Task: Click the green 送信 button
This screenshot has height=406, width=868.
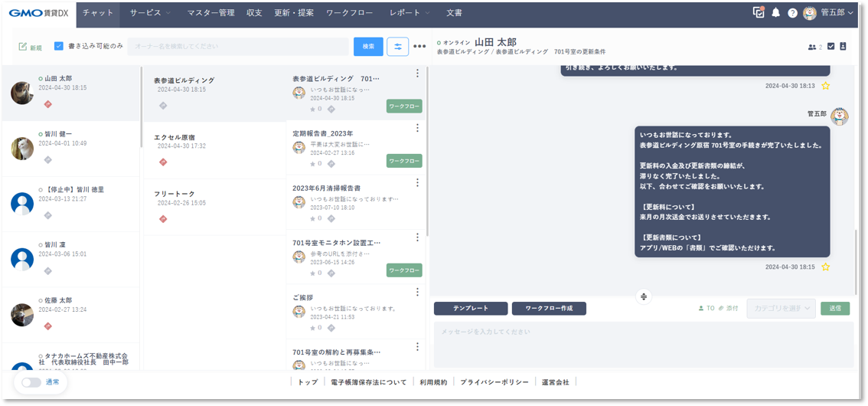Action: (835, 309)
